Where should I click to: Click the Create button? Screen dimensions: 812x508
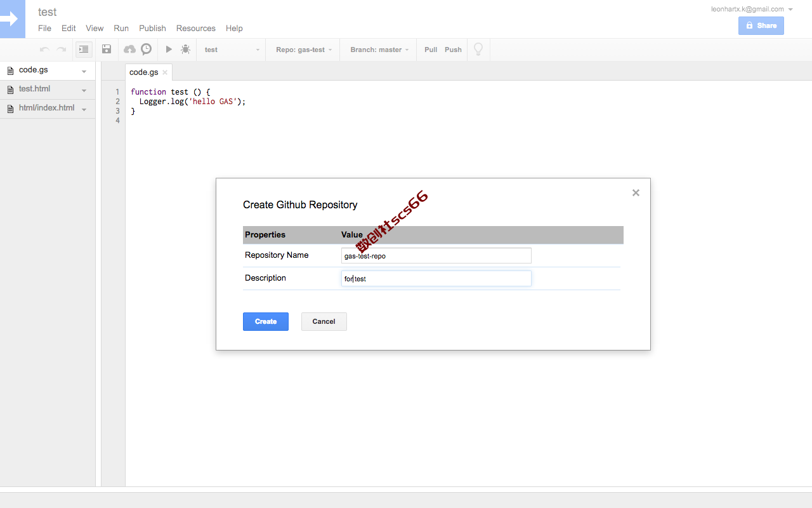coord(266,321)
